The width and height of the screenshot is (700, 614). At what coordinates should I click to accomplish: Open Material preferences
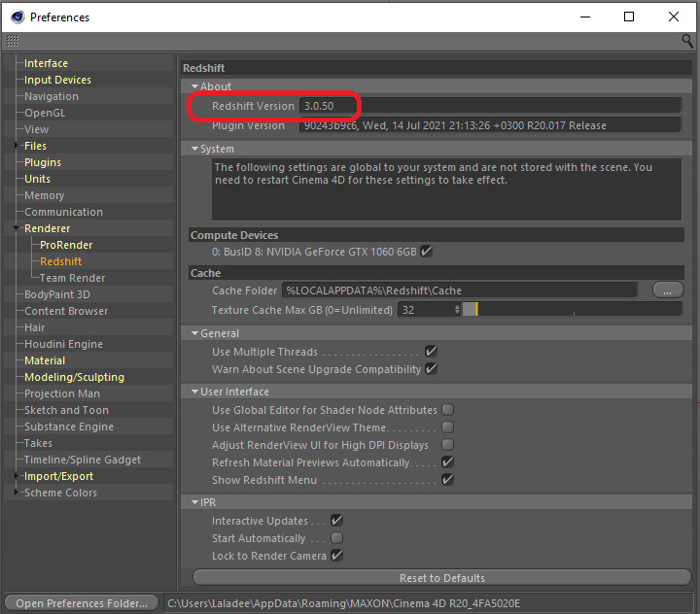(x=45, y=360)
